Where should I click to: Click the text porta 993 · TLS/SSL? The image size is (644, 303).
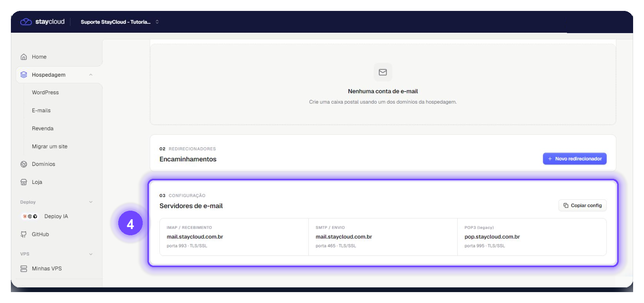(x=187, y=246)
